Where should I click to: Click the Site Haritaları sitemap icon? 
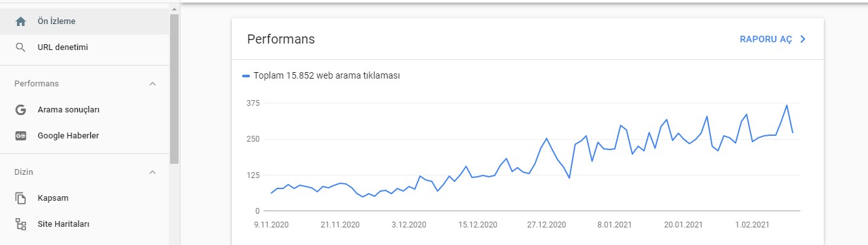tap(21, 224)
